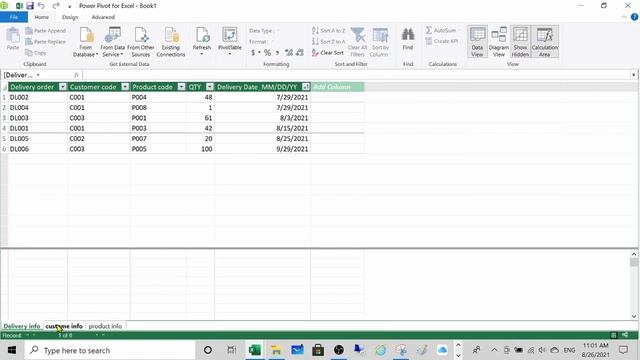Insert a PivotTable from the ribbon
Screen dimensions: 640x360
point(230,41)
